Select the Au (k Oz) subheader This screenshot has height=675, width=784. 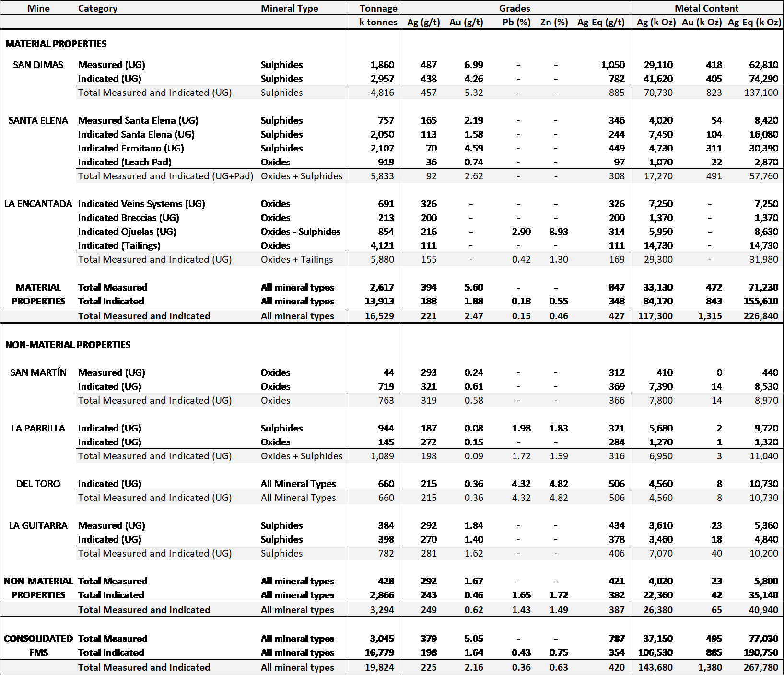click(x=702, y=22)
